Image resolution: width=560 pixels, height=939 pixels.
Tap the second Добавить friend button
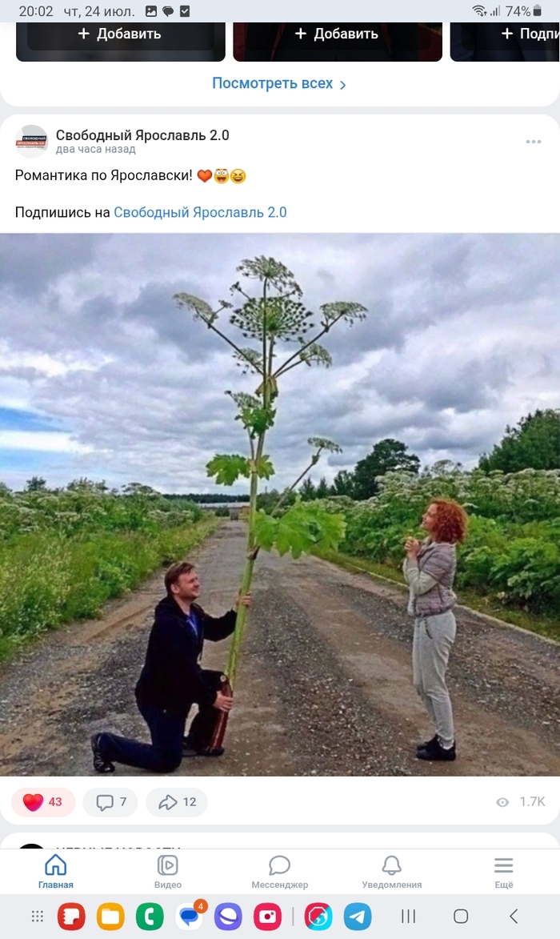[338, 34]
